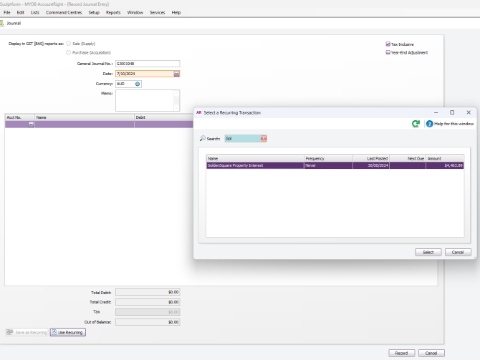The width and height of the screenshot is (480, 360).
Task: Open the Edit menu
Action: [x=20, y=12]
